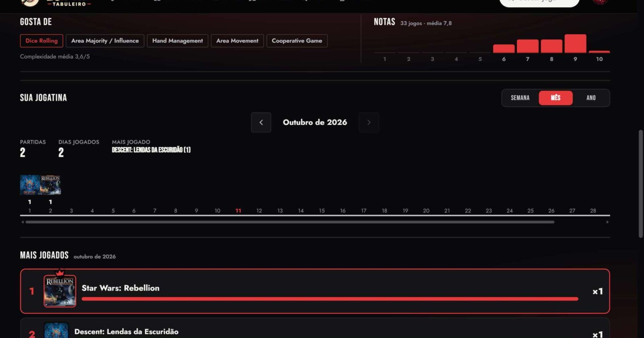
Task: Click the rating 6 bar in Notas
Action: [x=504, y=49]
